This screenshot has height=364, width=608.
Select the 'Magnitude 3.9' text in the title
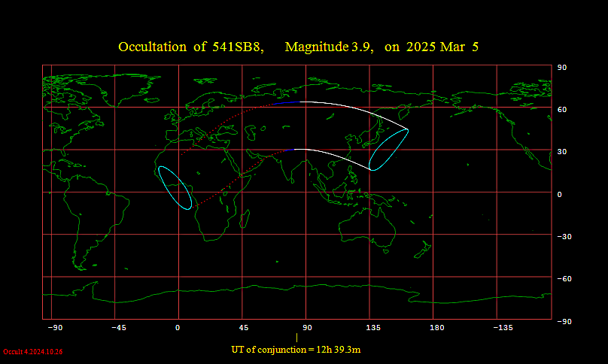tap(328, 47)
